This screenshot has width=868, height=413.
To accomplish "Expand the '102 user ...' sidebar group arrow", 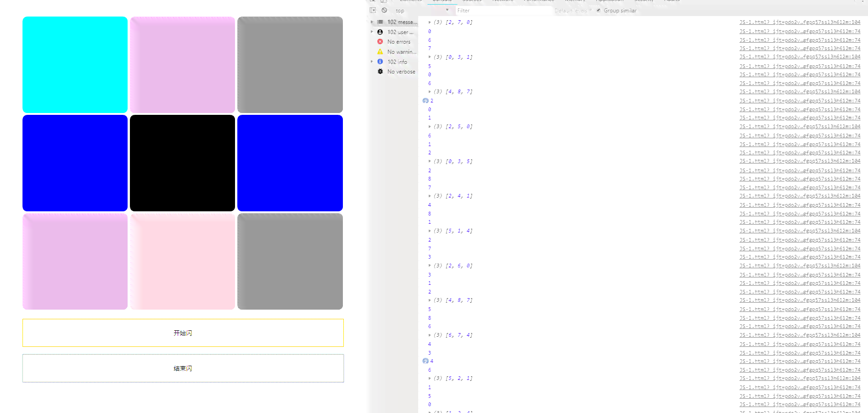I will click(x=372, y=32).
